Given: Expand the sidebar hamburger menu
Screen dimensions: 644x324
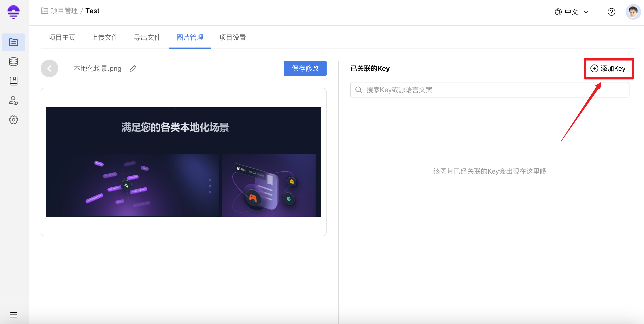Looking at the screenshot, I should [14, 315].
